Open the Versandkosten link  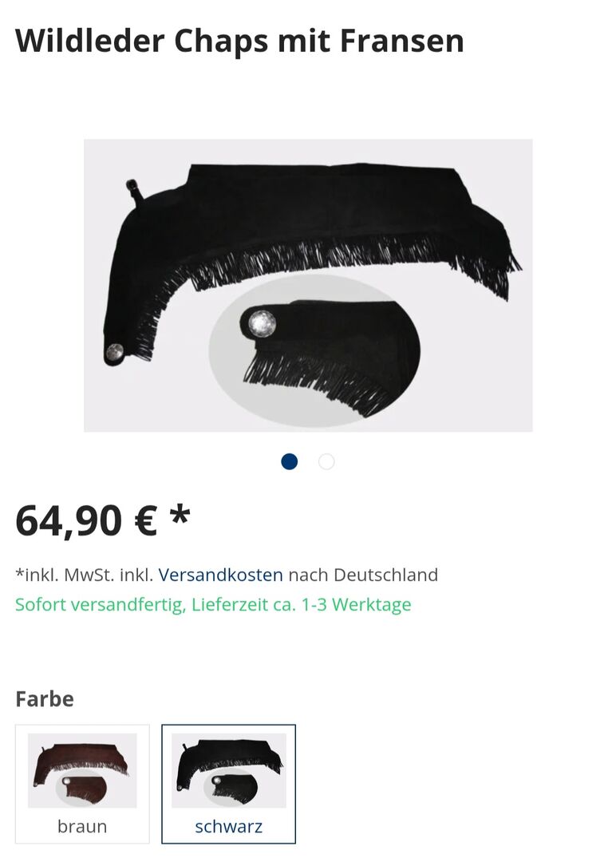[x=221, y=575]
